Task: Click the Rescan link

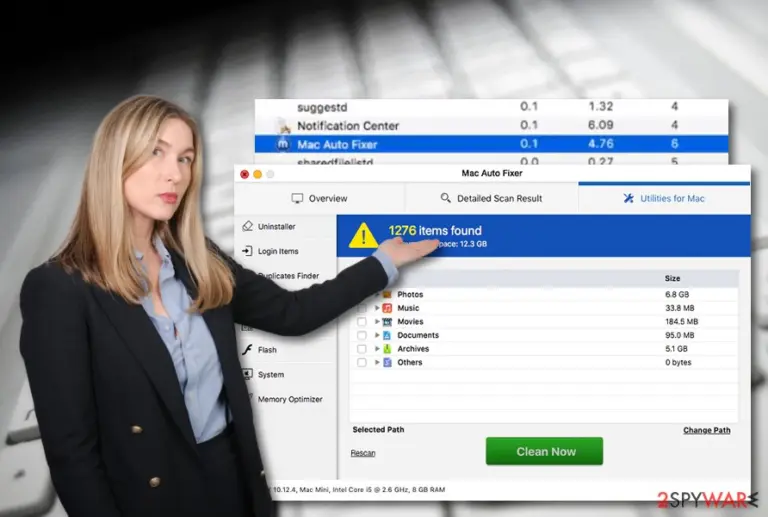Action: click(x=363, y=453)
